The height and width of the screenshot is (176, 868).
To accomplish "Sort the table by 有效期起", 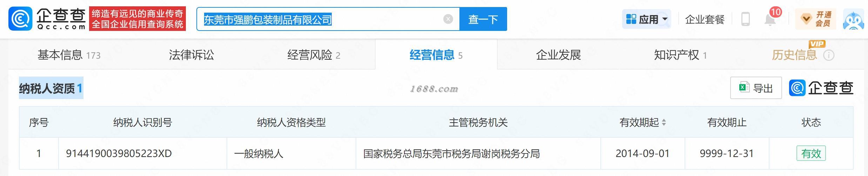I will [663, 123].
